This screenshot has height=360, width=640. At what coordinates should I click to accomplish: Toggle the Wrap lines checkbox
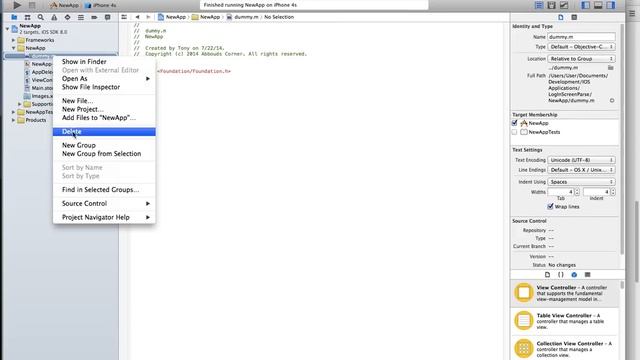pos(550,207)
